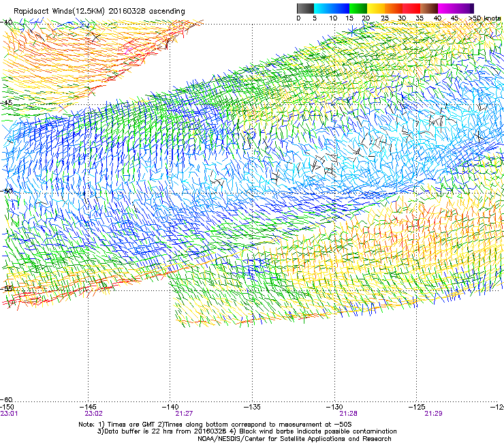The image size is (504, 443).
Task: Click the '-135' longitude axis label
Action: point(252,407)
